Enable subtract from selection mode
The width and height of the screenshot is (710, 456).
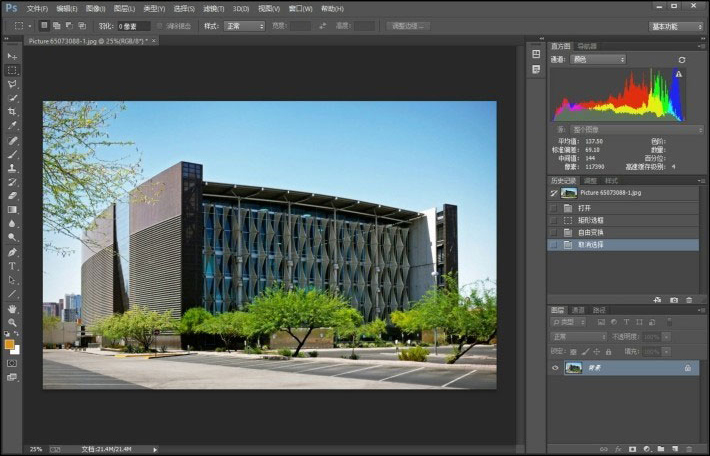point(69,26)
